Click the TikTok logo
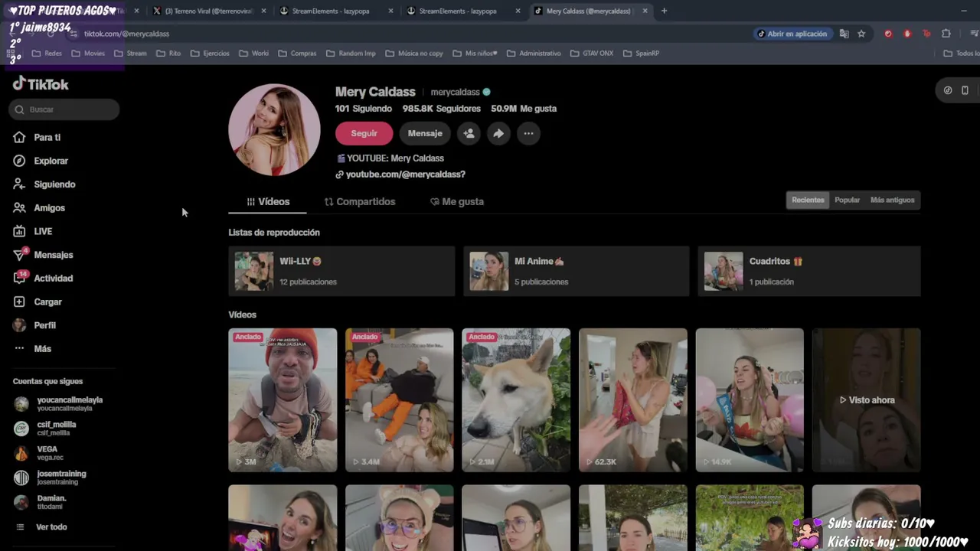This screenshot has height=551, width=980. pos(41,84)
